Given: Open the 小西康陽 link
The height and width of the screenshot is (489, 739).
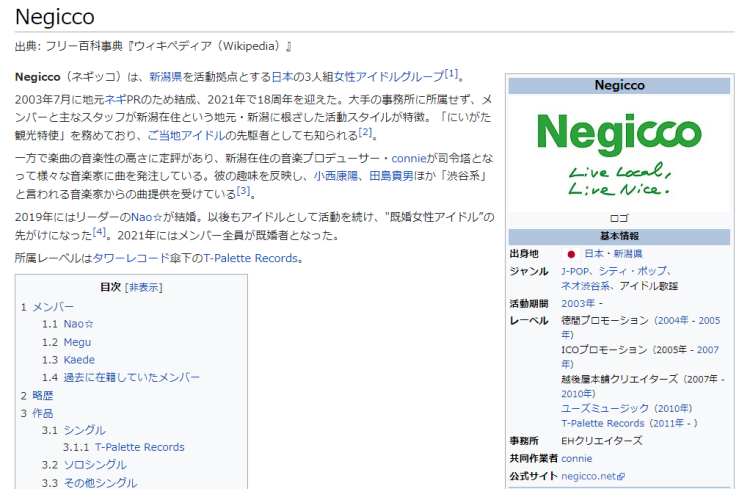Looking at the screenshot, I should pyautogui.click(x=336, y=176).
